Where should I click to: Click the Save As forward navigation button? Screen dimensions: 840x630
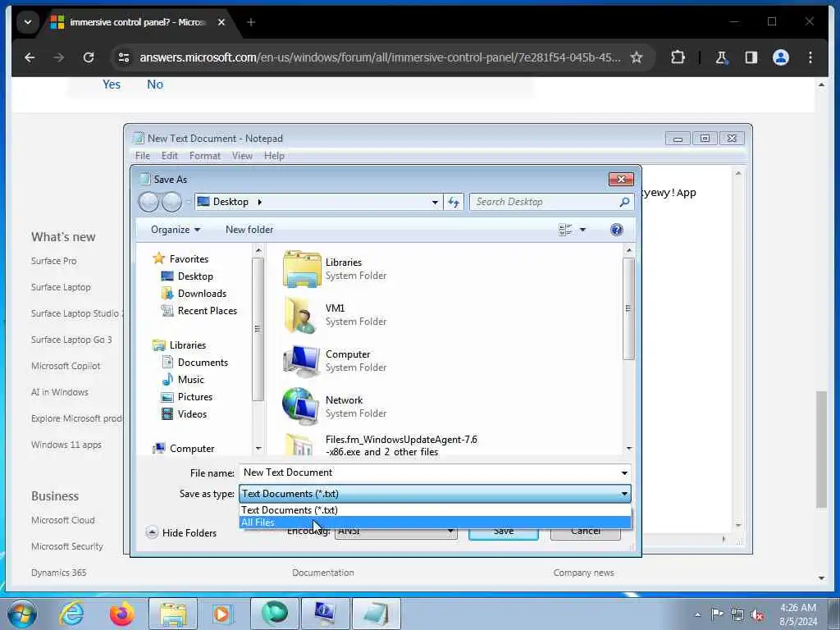[x=171, y=202]
